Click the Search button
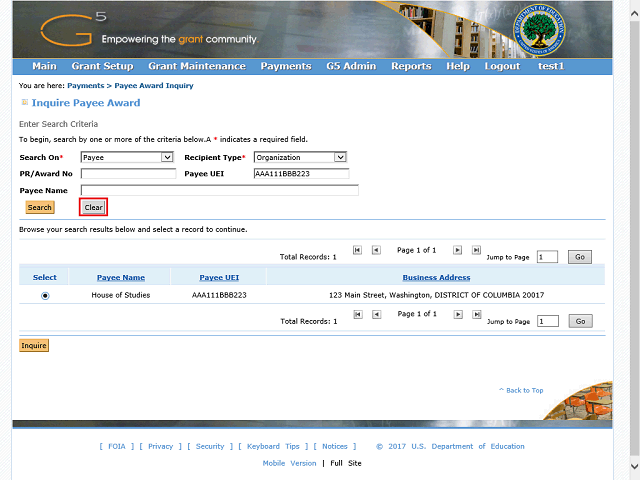 click(x=40, y=207)
